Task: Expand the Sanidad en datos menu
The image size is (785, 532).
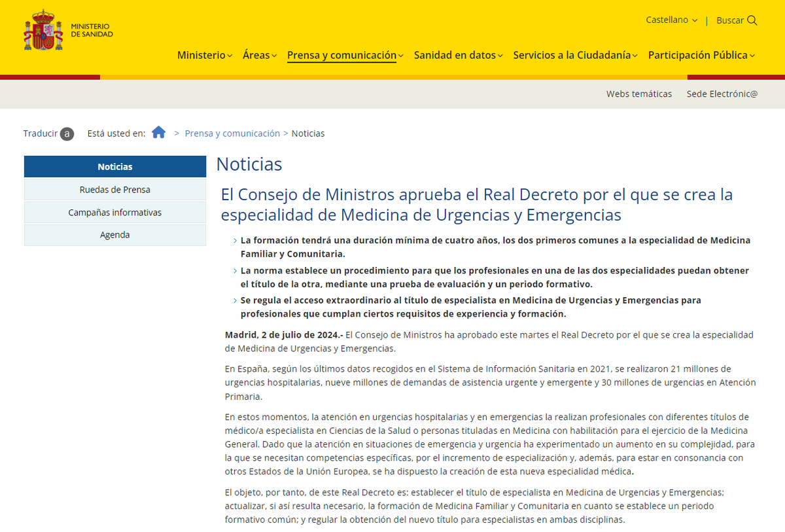Action: (x=459, y=56)
